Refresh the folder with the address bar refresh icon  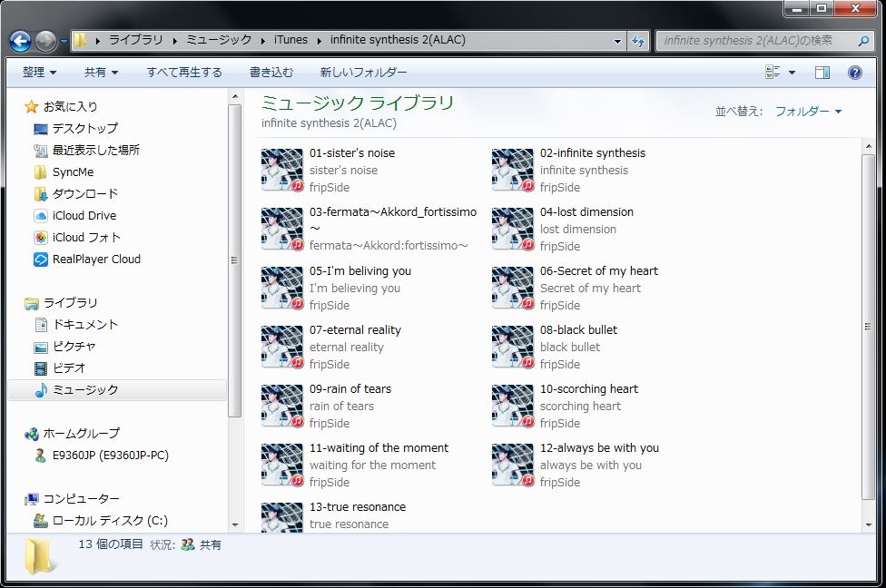638,41
